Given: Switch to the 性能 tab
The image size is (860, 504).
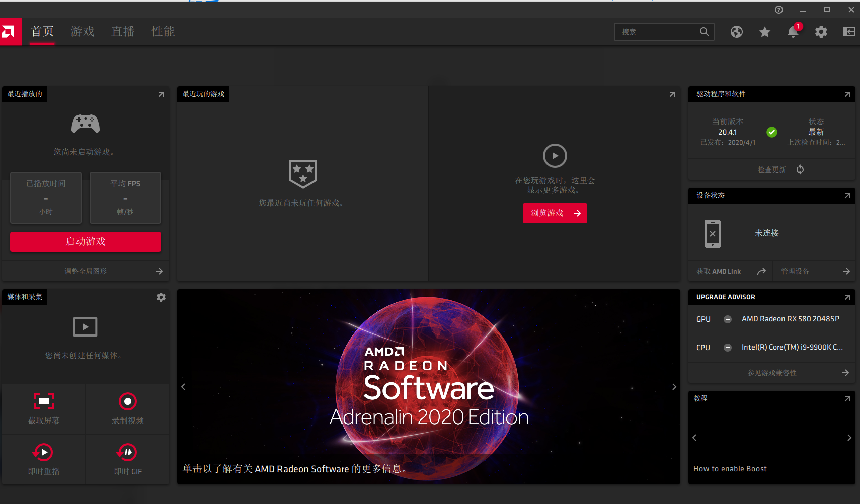Looking at the screenshot, I should click(163, 31).
